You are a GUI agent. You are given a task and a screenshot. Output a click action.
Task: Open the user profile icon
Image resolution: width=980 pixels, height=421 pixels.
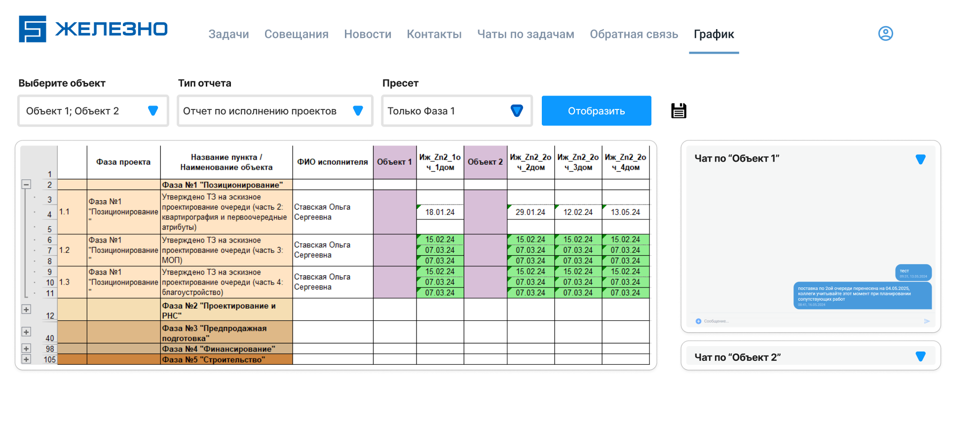885,34
